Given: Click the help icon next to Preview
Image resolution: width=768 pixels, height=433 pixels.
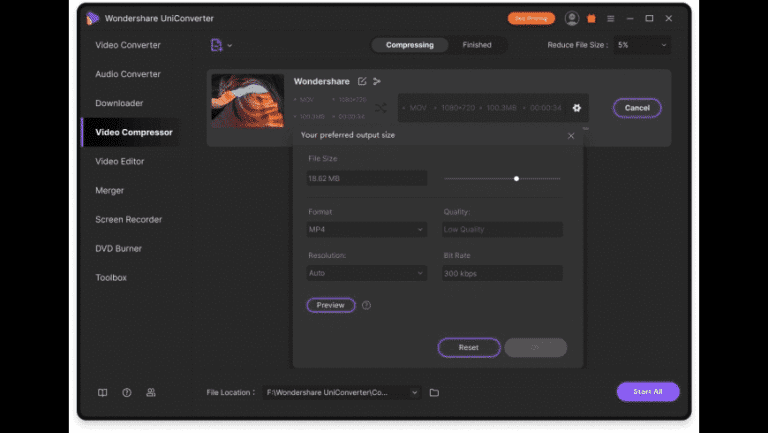Looking at the screenshot, I should click(x=366, y=305).
